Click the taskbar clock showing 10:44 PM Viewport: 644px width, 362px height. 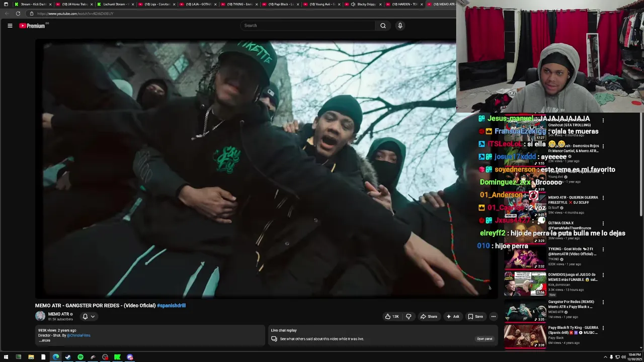pyautogui.click(x=634, y=357)
